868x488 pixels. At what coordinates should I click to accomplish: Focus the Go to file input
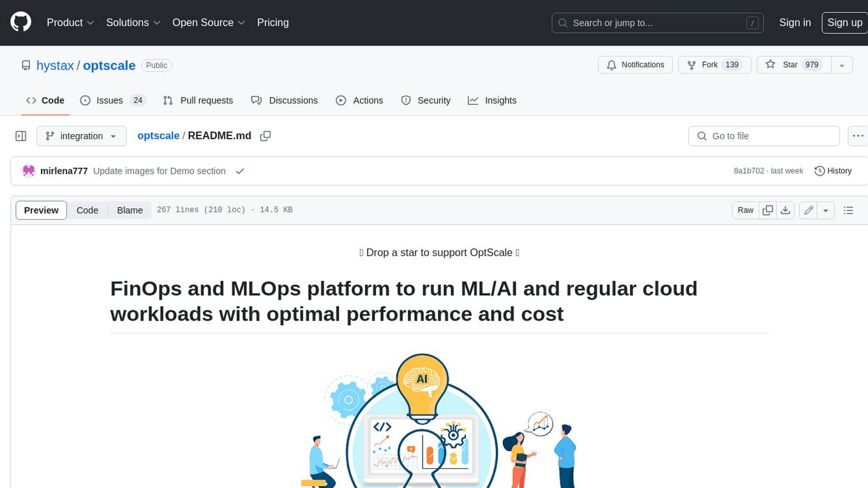pyautogui.click(x=764, y=136)
